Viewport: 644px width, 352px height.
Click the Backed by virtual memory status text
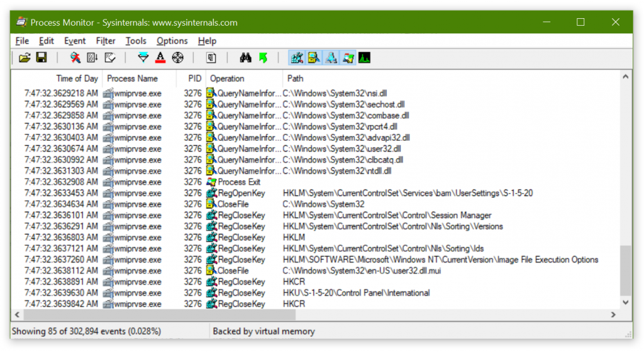pyautogui.click(x=264, y=331)
